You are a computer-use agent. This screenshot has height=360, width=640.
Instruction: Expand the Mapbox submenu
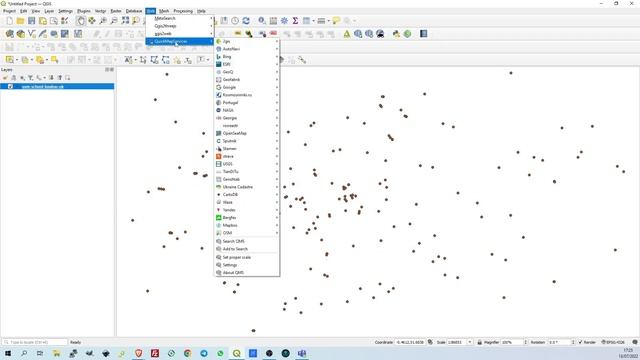click(247, 225)
